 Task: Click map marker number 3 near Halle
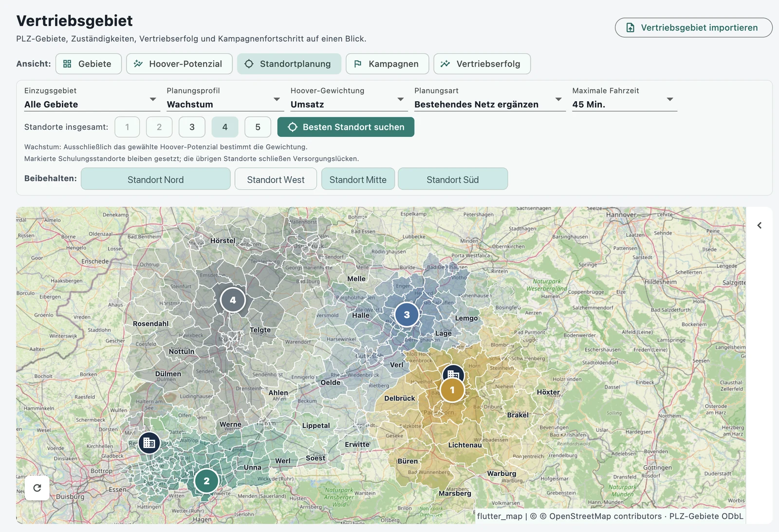click(407, 314)
